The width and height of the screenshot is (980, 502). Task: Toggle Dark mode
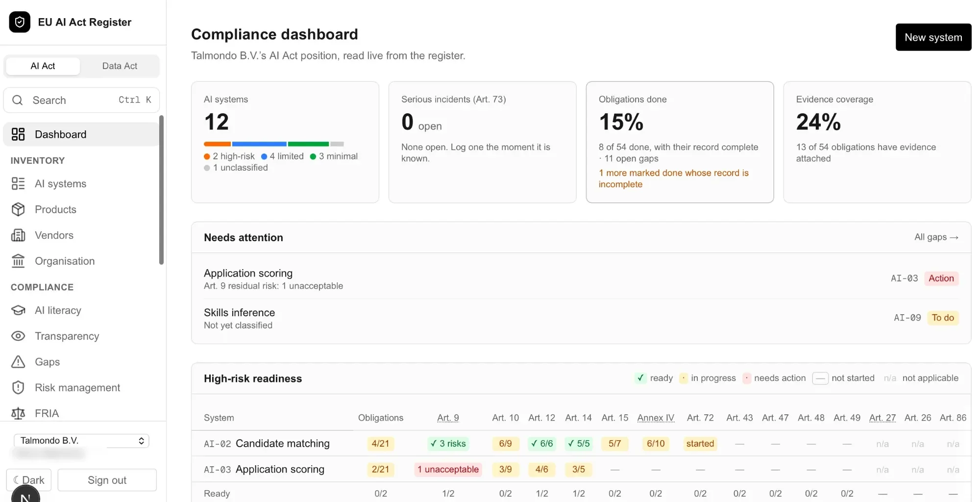(29, 480)
